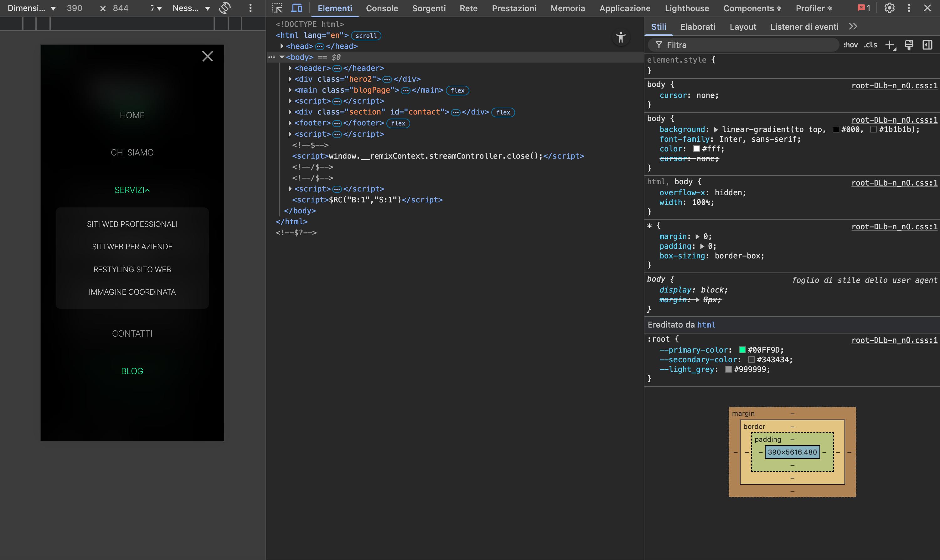
Task: Toggle rendering emulations paintbrush icon
Action: point(909,45)
